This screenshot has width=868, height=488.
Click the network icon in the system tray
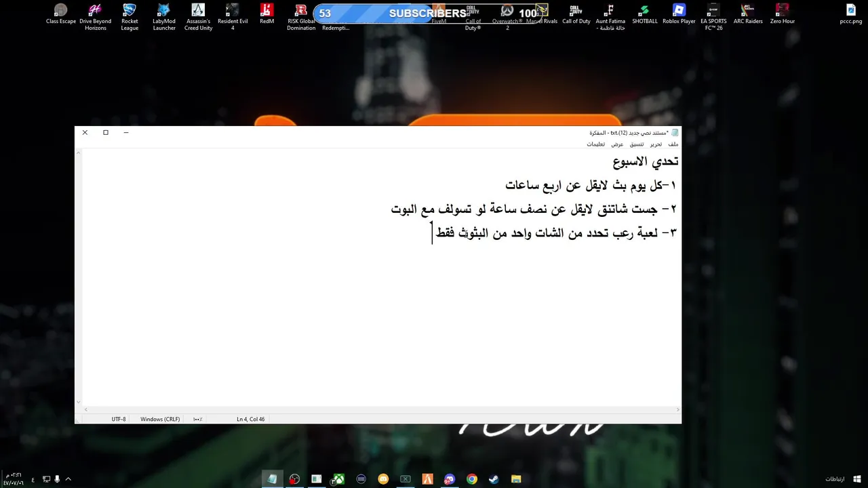click(46, 479)
